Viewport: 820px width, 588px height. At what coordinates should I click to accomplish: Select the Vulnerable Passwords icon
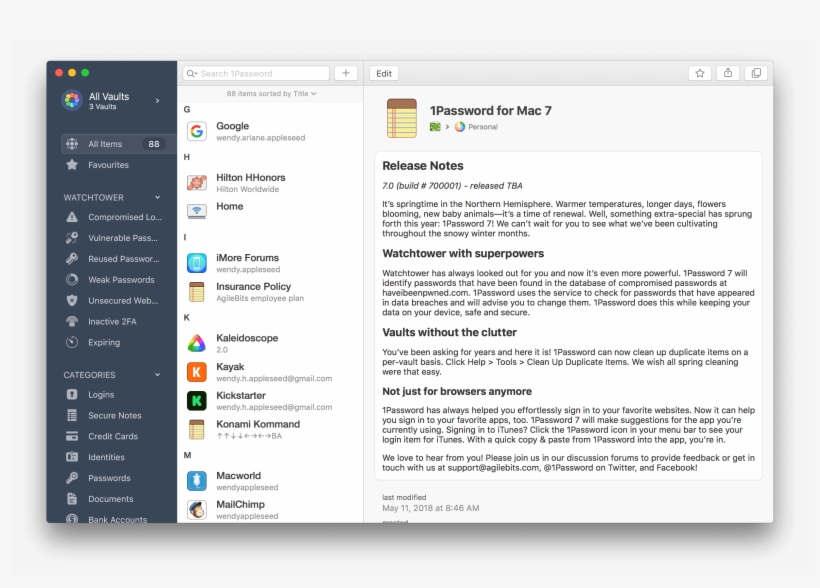(x=72, y=238)
